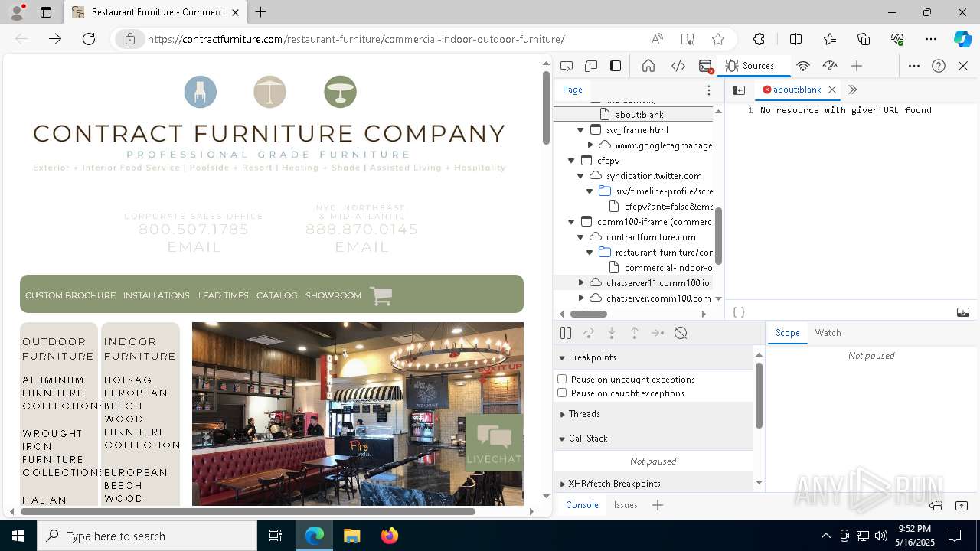Screen dimensions: 980x551
Task: Collapse the sw_iframe.html tree node
Action: point(580,130)
